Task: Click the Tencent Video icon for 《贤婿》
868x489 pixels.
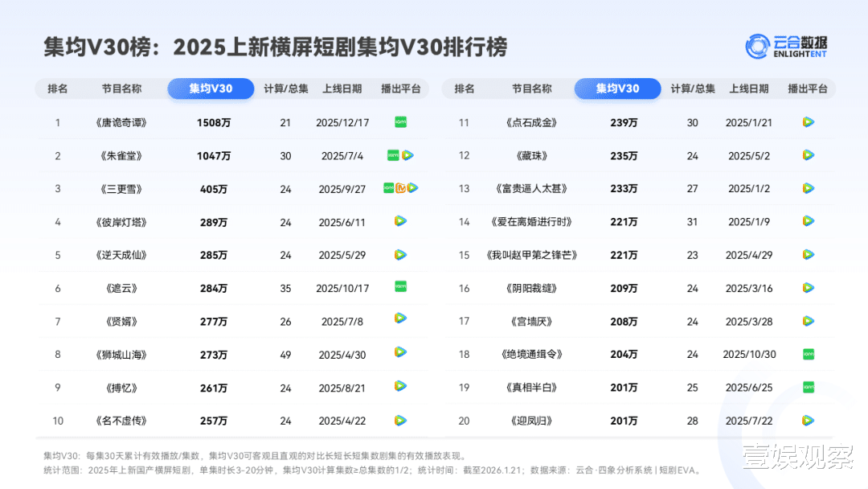Action: click(x=401, y=318)
